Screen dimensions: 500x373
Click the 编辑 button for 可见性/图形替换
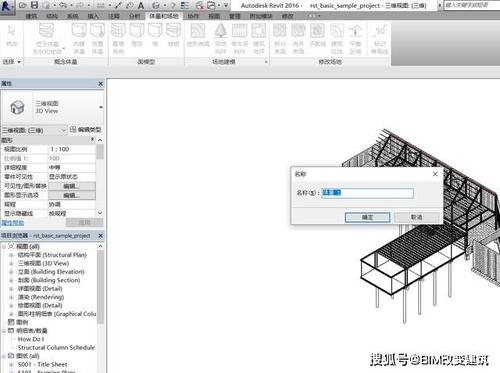point(72,186)
